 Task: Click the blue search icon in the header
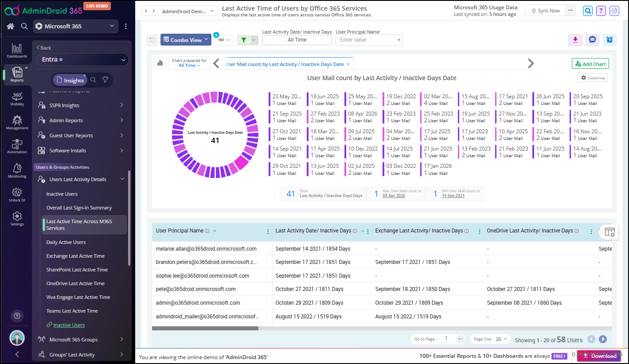pyautogui.click(x=588, y=11)
